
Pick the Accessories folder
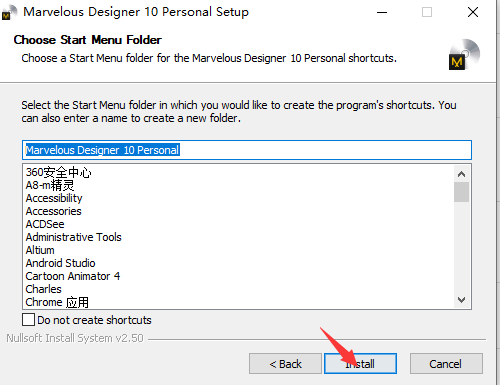(x=54, y=211)
